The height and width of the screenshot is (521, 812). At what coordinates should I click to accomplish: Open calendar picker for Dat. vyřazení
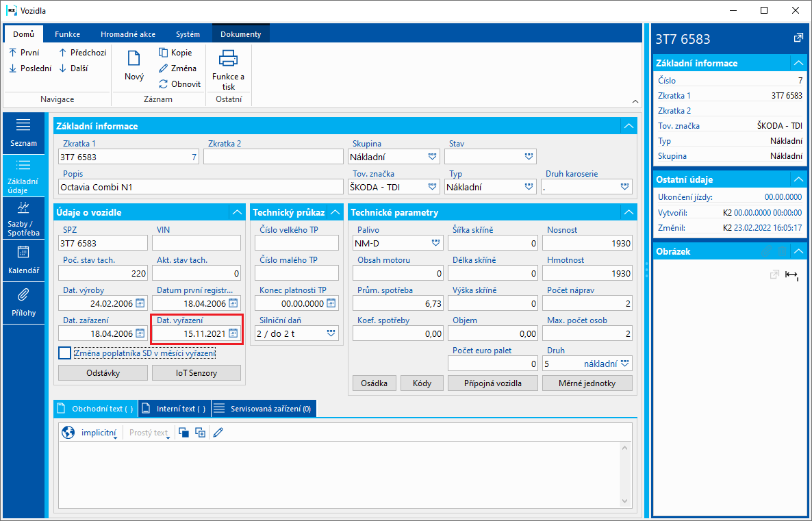point(233,333)
